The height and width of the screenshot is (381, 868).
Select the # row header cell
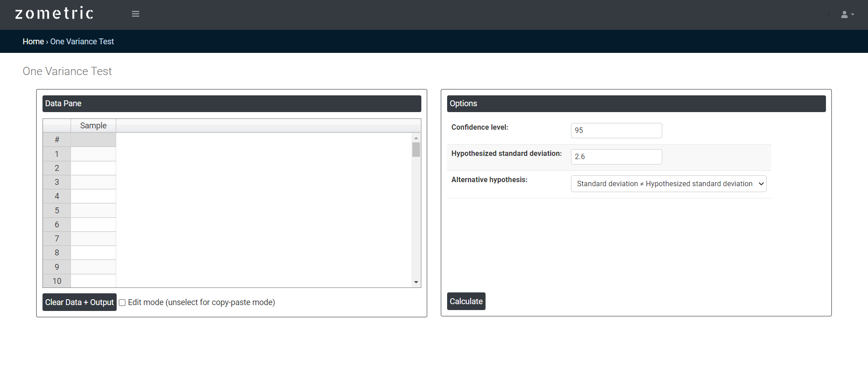click(x=57, y=140)
